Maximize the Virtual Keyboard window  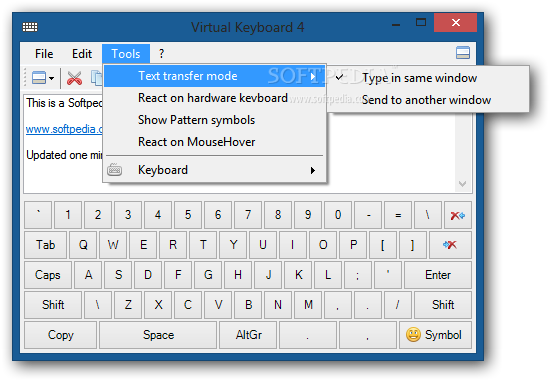tap(421, 23)
